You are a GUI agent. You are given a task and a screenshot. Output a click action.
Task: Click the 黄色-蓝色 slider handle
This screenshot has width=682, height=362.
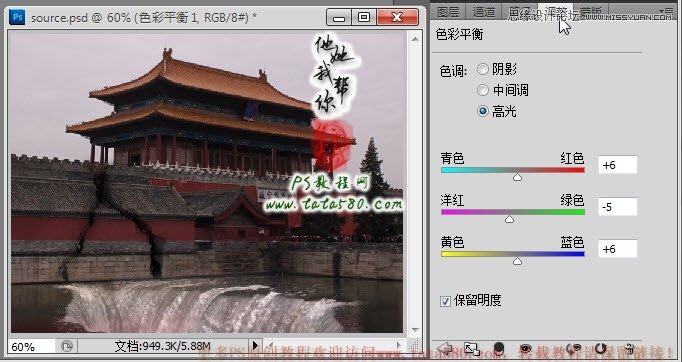pyautogui.click(x=517, y=261)
